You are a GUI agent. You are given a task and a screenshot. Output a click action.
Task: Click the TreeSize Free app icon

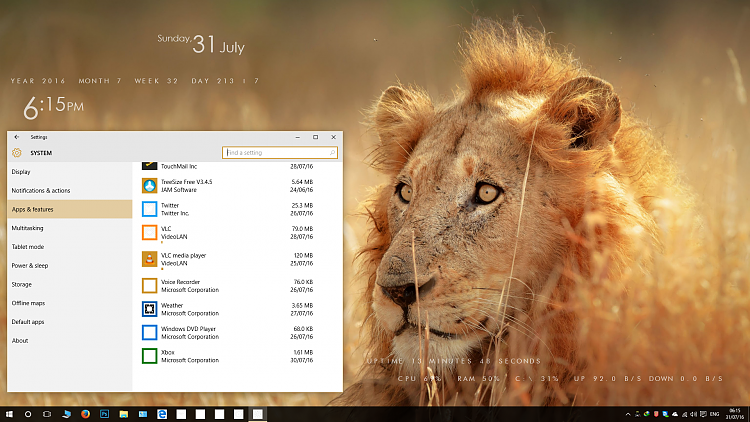[150, 186]
